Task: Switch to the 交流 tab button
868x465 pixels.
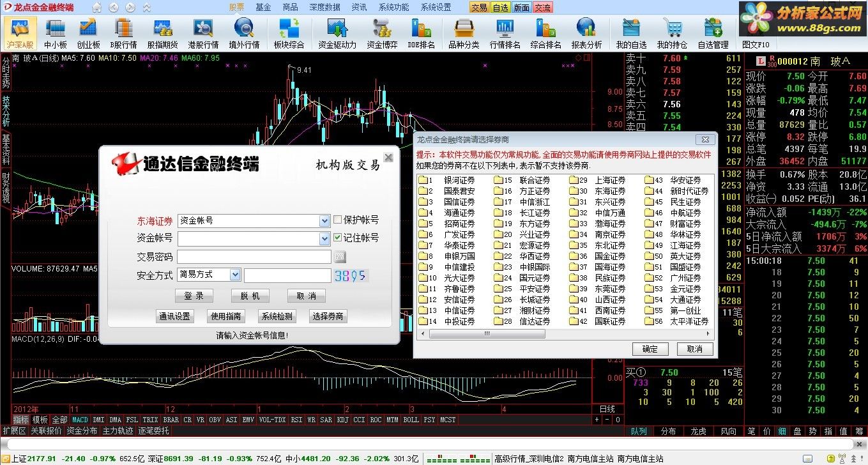Action: pos(542,8)
